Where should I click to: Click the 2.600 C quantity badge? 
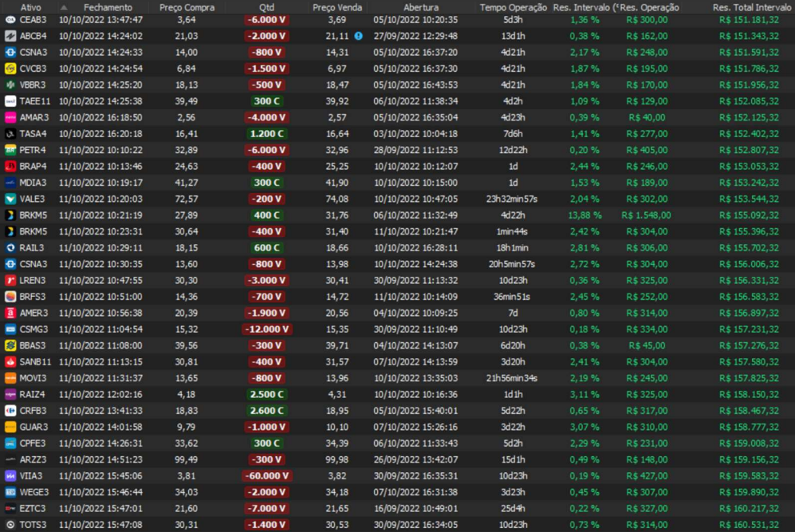[267, 411]
